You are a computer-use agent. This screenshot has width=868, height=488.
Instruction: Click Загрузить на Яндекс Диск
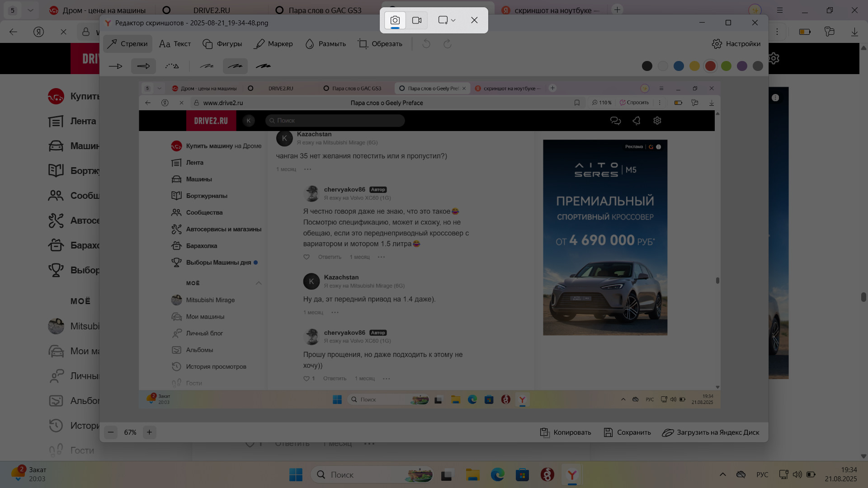(711, 432)
